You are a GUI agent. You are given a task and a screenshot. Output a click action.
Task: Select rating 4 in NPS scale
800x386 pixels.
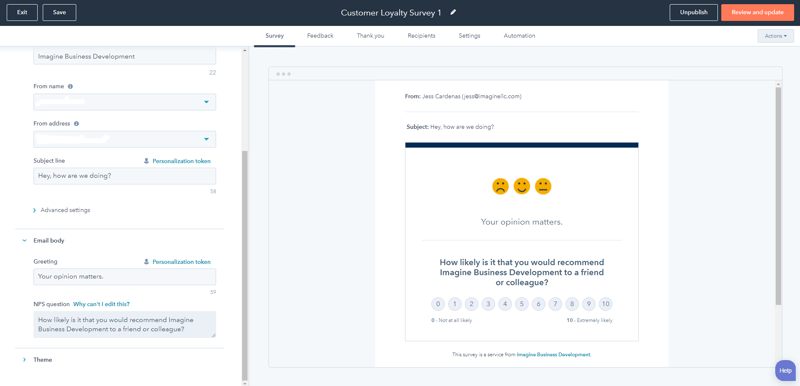point(505,304)
